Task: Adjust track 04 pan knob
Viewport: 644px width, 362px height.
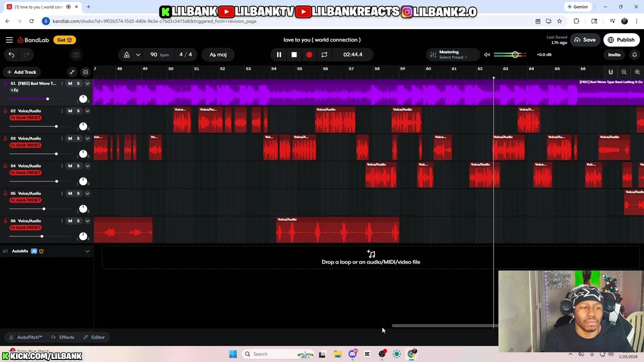Action: [x=83, y=181]
